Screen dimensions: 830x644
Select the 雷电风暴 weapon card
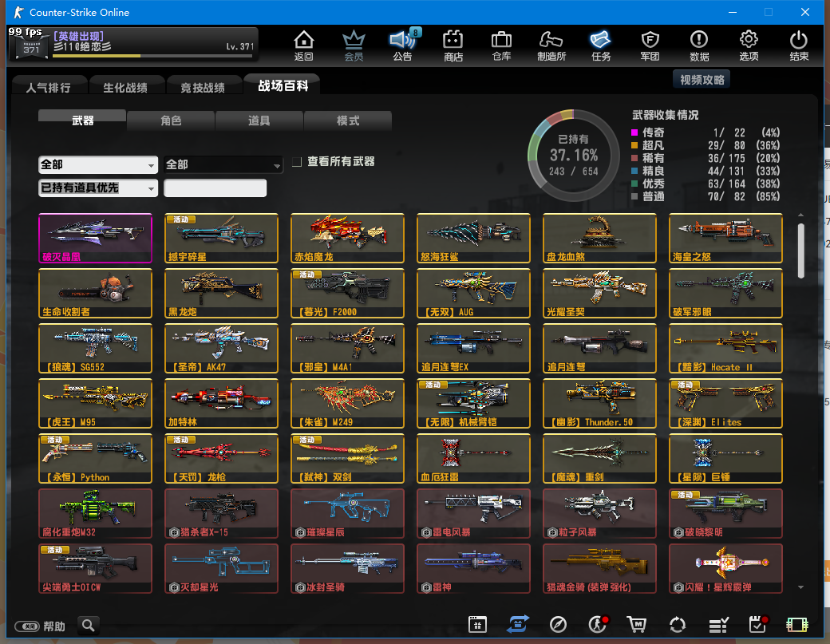[473, 513]
